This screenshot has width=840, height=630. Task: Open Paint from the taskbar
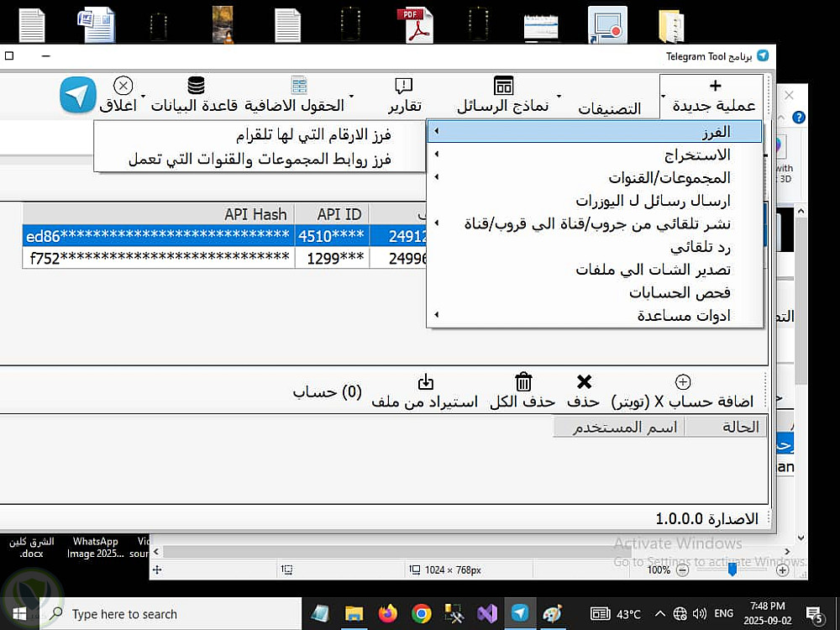click(x=553, y=614)
